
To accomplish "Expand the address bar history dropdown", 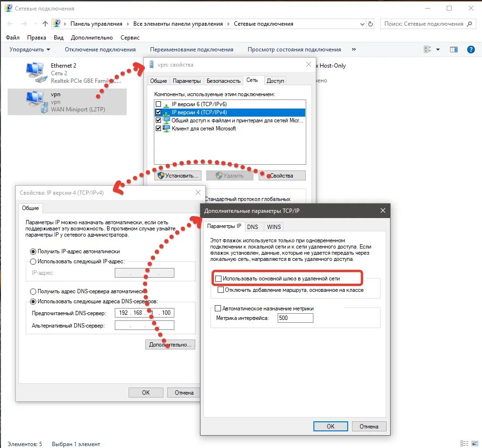I will (362, 24).
